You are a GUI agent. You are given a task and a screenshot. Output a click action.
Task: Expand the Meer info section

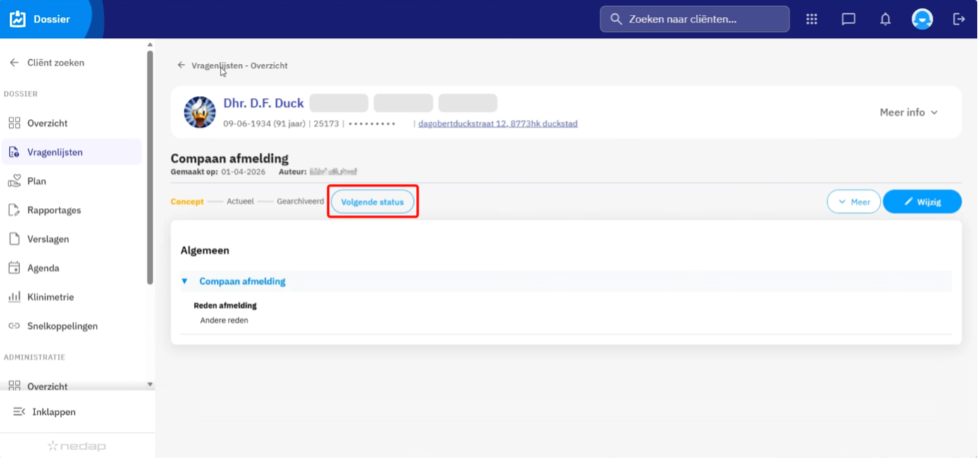(909, 113)
